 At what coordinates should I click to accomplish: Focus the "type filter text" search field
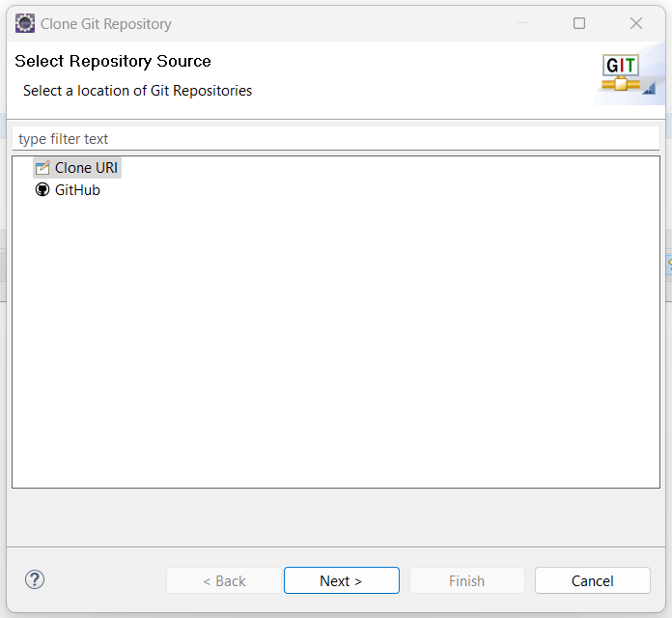click(x=335, y=139)
